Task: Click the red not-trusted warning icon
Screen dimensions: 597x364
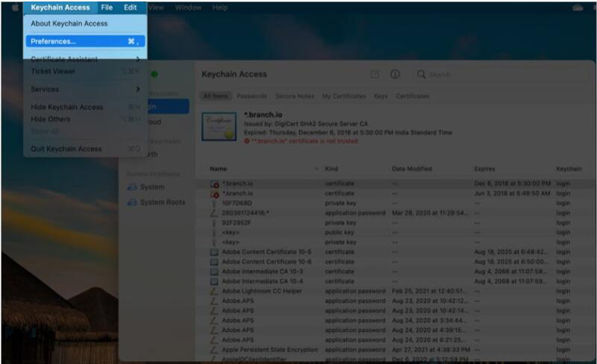Action: [x=247, y=141]
